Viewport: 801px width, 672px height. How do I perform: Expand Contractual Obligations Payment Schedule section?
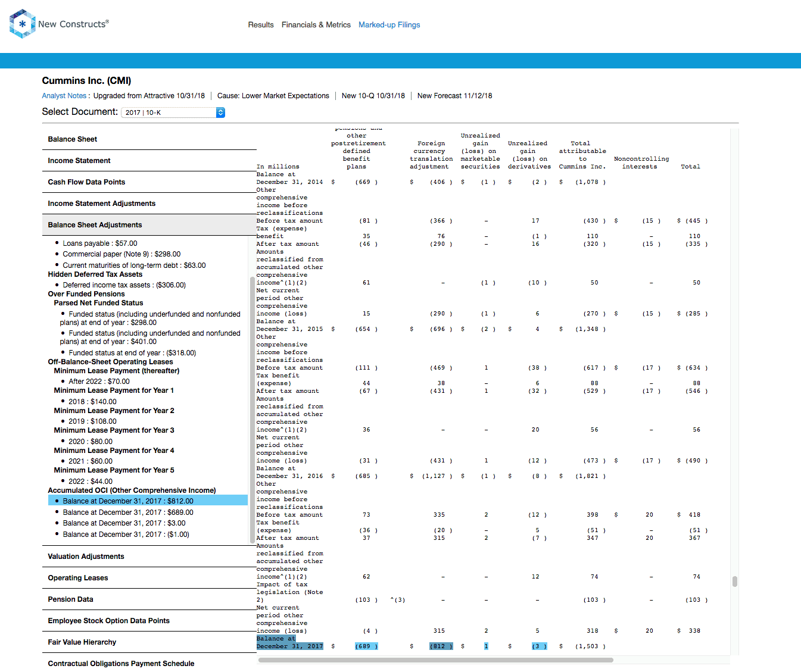pyautogui.click(x=149, y=663)
